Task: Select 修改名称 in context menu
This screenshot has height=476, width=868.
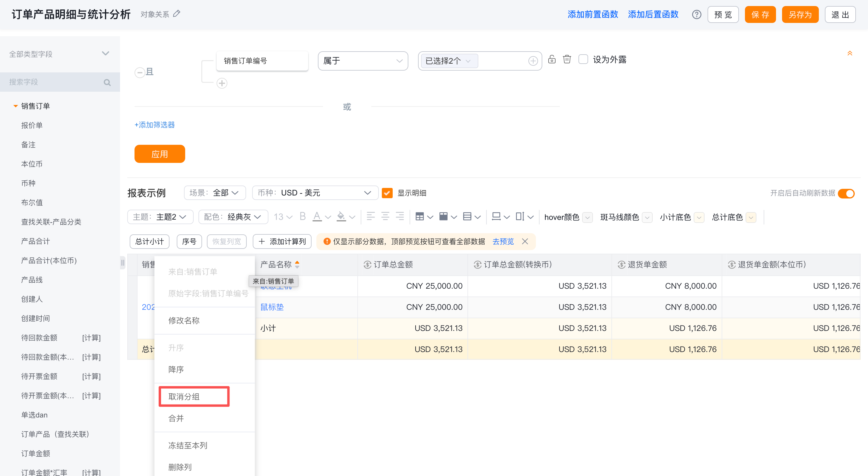Action: (x=204, y=320)
